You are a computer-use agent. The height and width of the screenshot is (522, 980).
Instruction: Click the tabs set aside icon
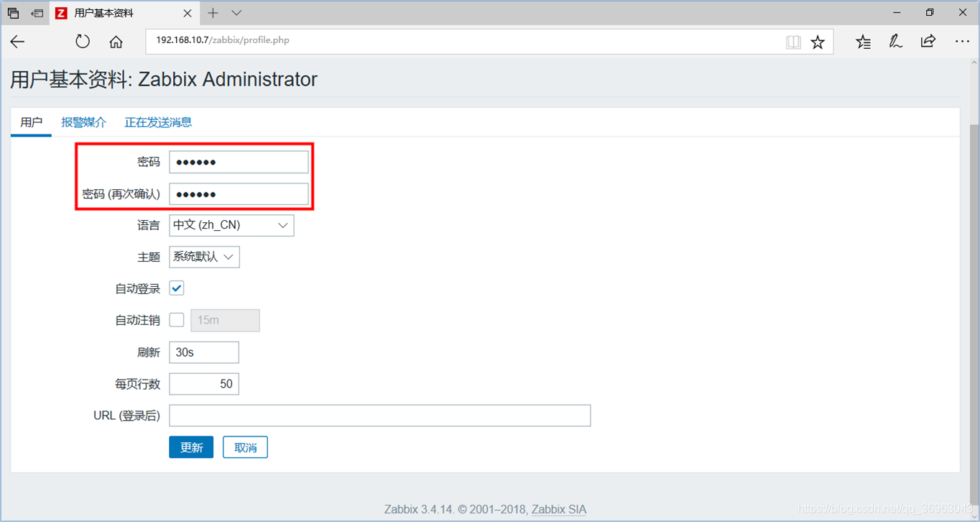(x=14, y=13)
